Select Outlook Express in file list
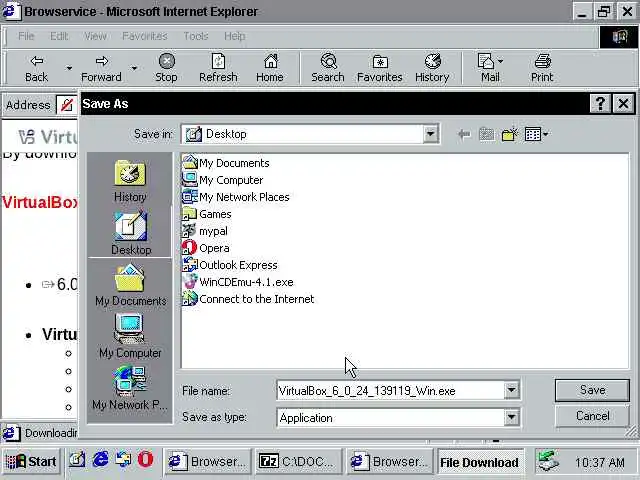This screenshot has height=480, width=640. point(230,265)
